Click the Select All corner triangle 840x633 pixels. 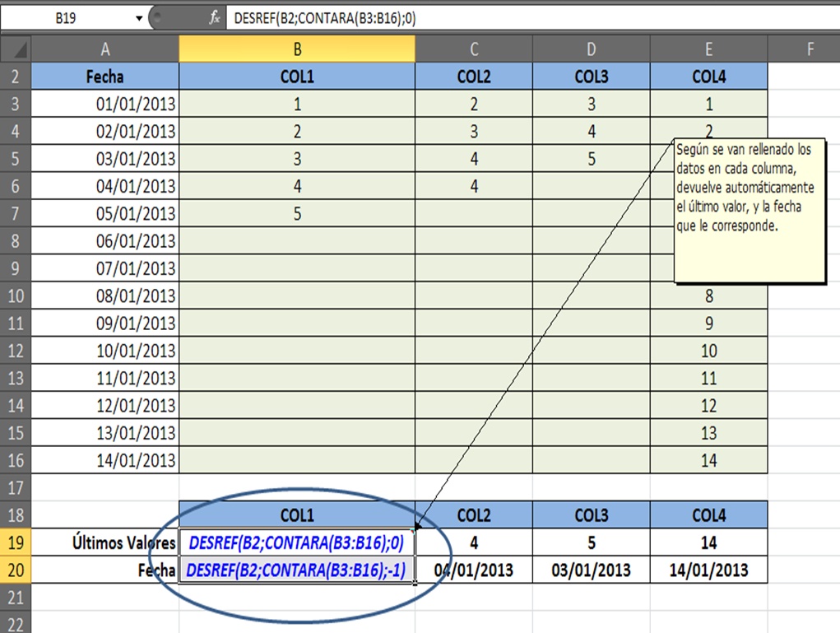15,49
